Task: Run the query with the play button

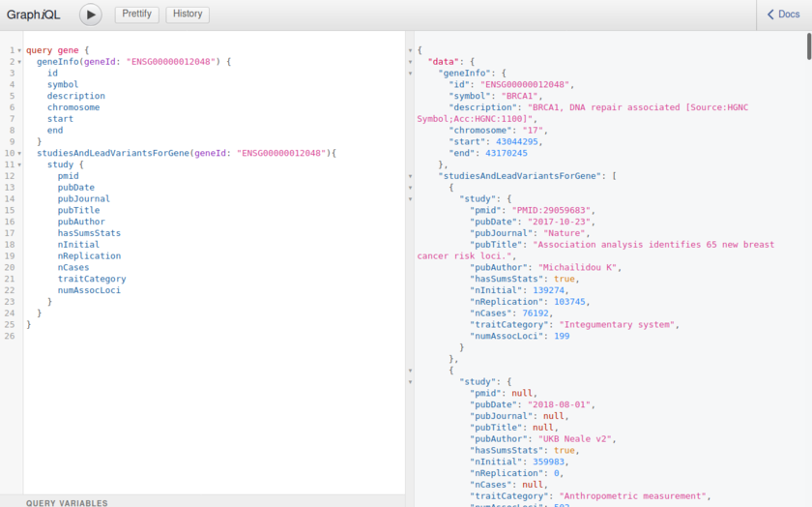Action: 91,15
